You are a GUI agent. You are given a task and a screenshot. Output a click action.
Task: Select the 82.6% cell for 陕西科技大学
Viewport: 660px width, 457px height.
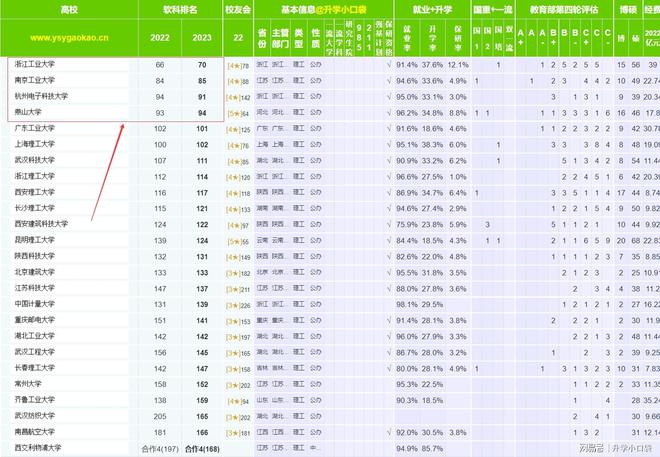click(407, 257)
